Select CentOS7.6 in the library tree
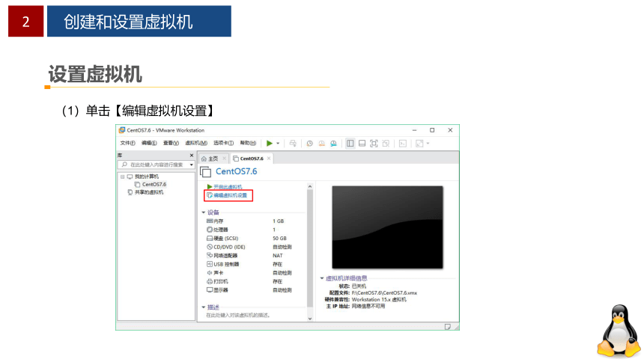644x362 pixels. tap(154, 185)
